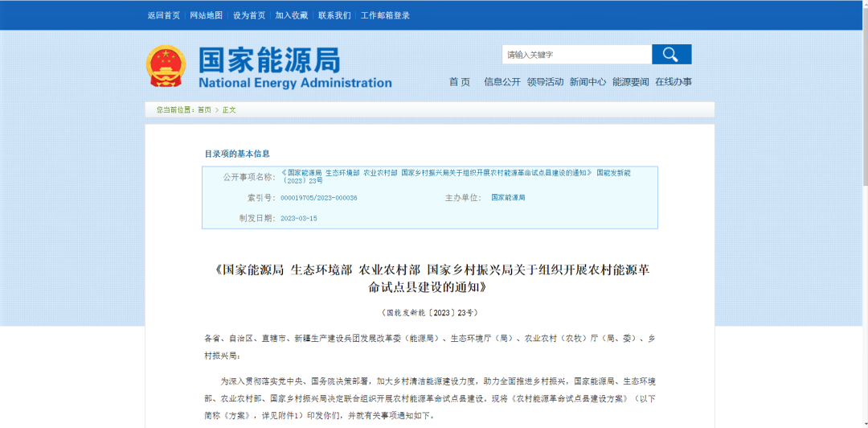Open the 网站地图 link
This screenshot has height=428, width=868.
(207, 15)
